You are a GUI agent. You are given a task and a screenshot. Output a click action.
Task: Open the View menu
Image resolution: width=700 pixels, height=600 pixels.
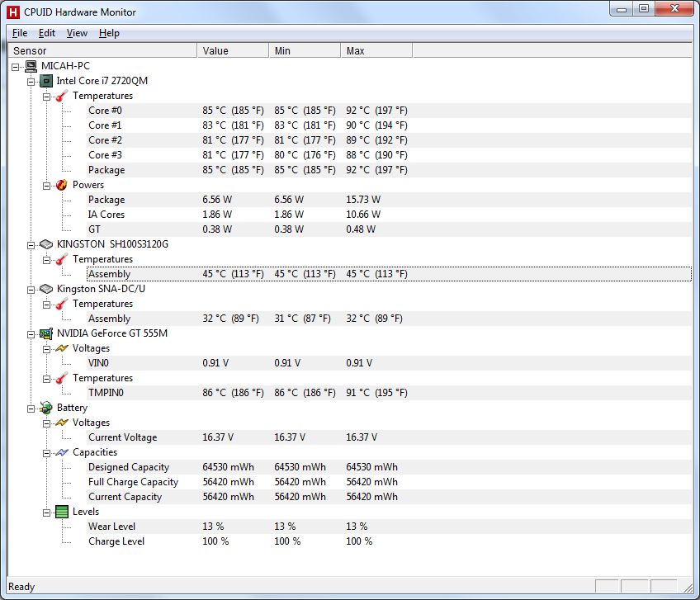[77, 33]
